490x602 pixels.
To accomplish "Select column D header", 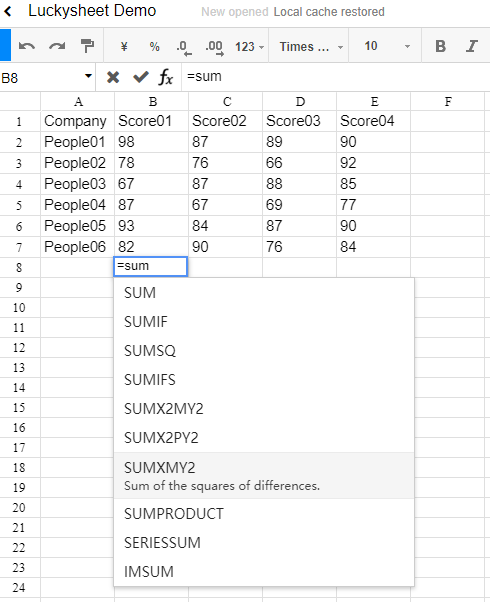I will click(300, 102).
